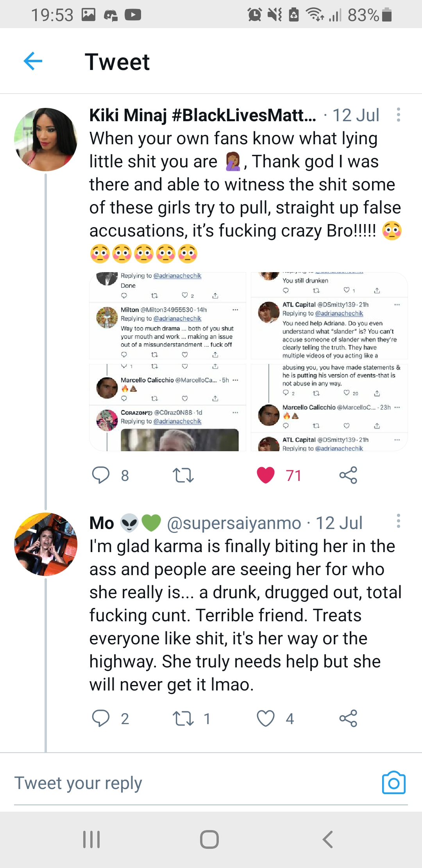422x868 pixels.
Task: Expand the left screenshot image in tweet
Action: [168, 362]
